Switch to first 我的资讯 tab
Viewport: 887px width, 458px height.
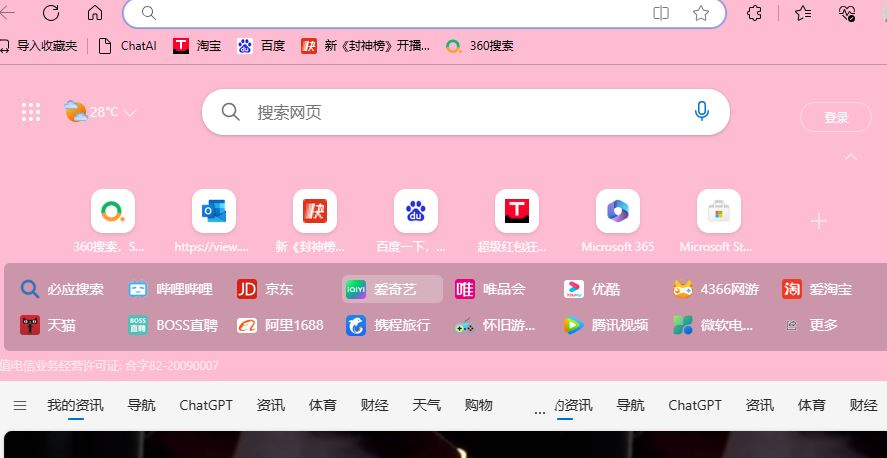point(75,405)
